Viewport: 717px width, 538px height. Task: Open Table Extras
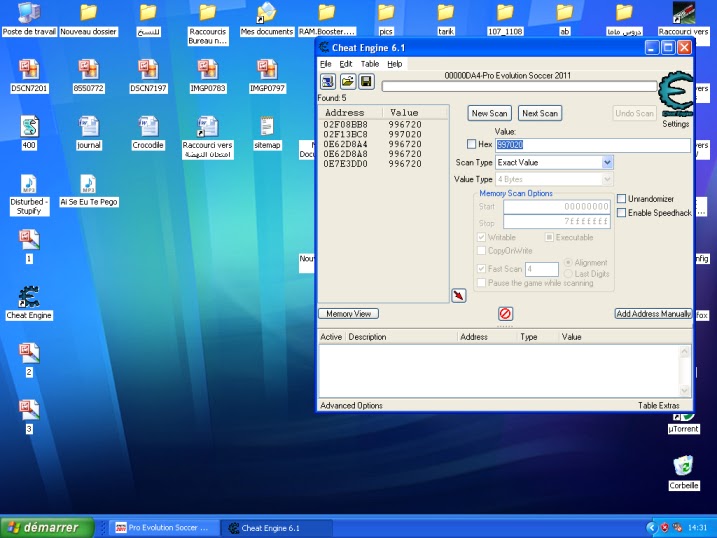coord(658,405)
